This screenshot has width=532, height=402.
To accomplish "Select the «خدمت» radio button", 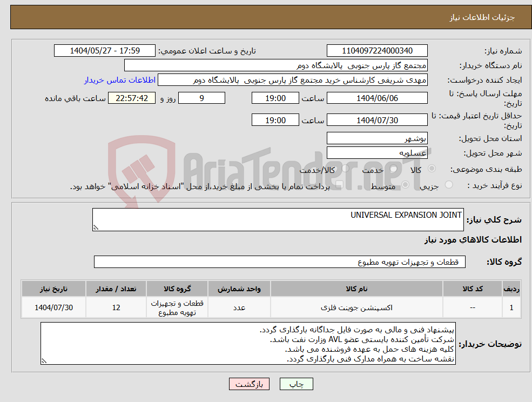I will 394,169.
